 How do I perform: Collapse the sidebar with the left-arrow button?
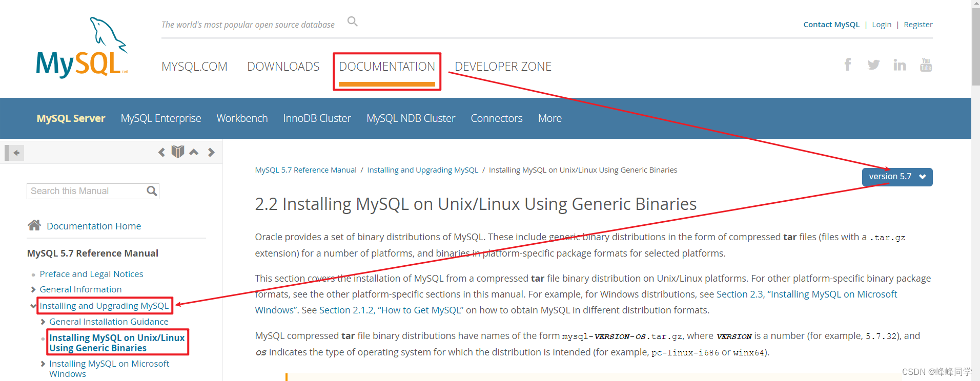(14, 153)
